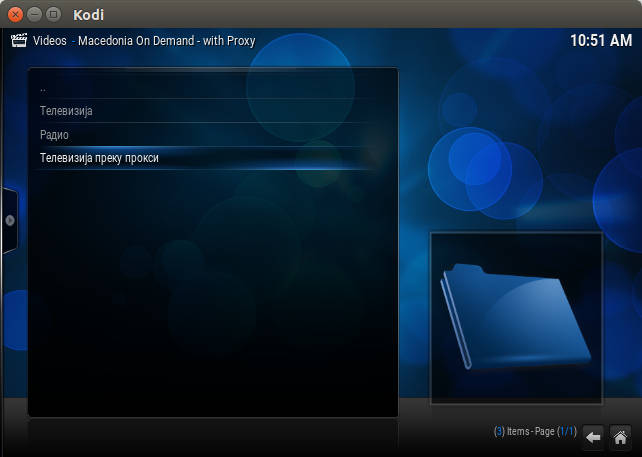
Task: Click the 10:51 AM clock
Action: pos(600,42)
